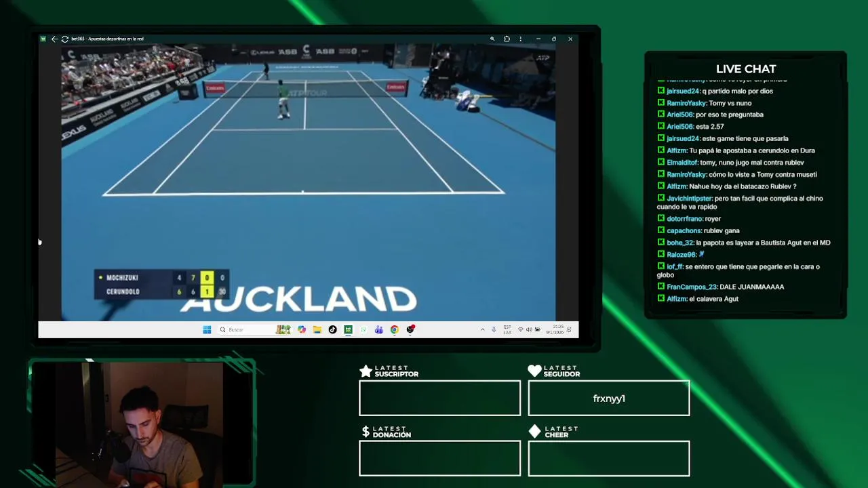Go back in the bet365 window
868x488 pixels.
click(x=54, y=39)
